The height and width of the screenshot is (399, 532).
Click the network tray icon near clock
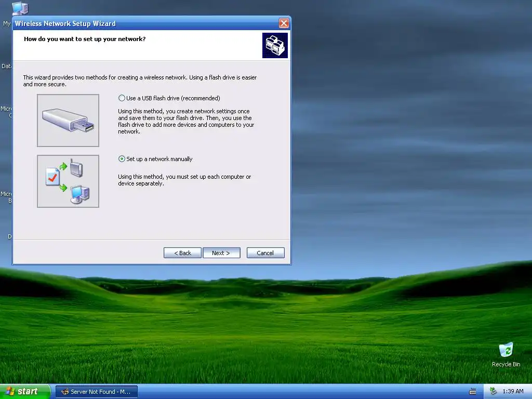click(x=493, y=391)
